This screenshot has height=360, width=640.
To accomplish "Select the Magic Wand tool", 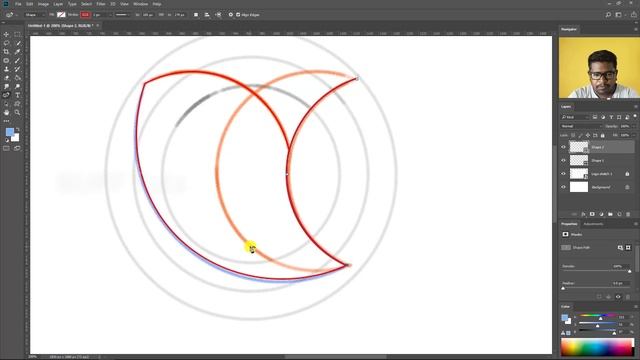I will tap(17, 43).
